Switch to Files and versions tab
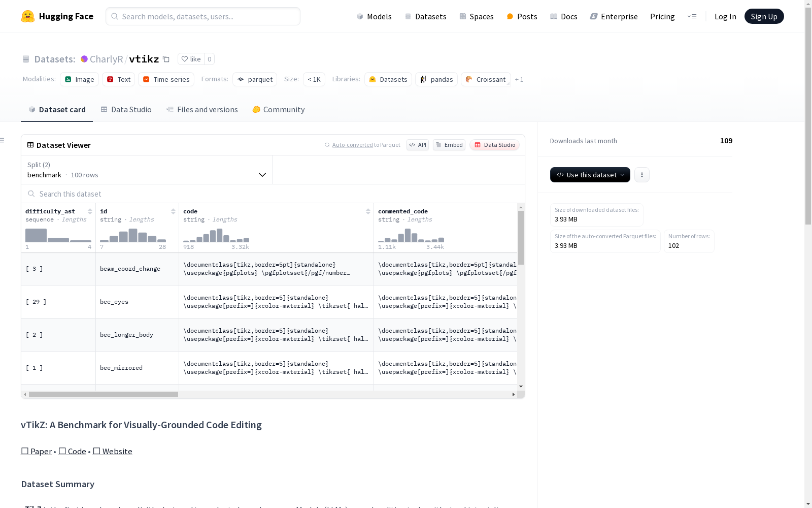The image size is (812, 508). 202,110
